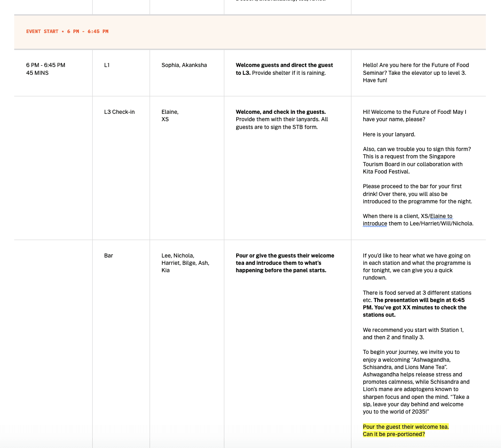Click 'There is food served at 3 different stations'
The height and width of the screenshot is (448, 501).
coord(417,292)
